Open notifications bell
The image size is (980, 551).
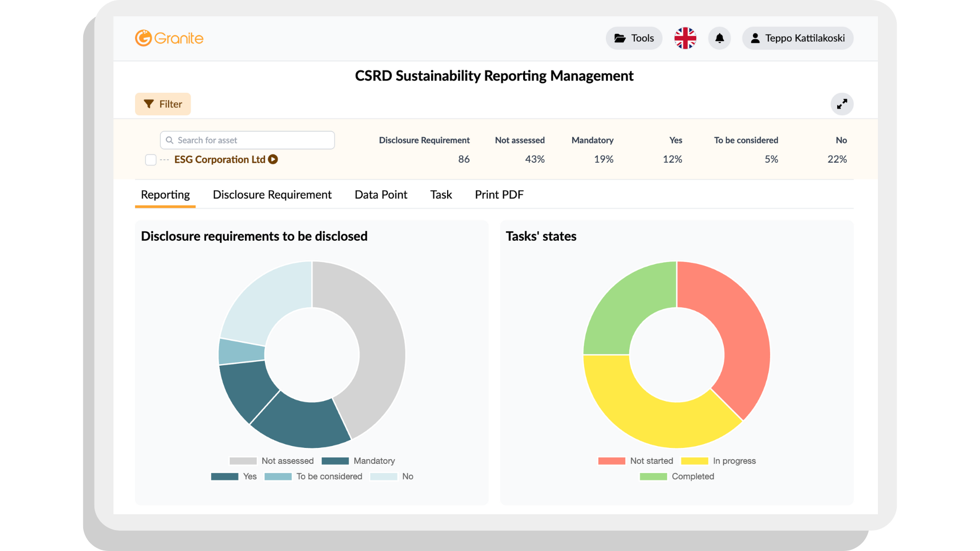coord(719,38)
